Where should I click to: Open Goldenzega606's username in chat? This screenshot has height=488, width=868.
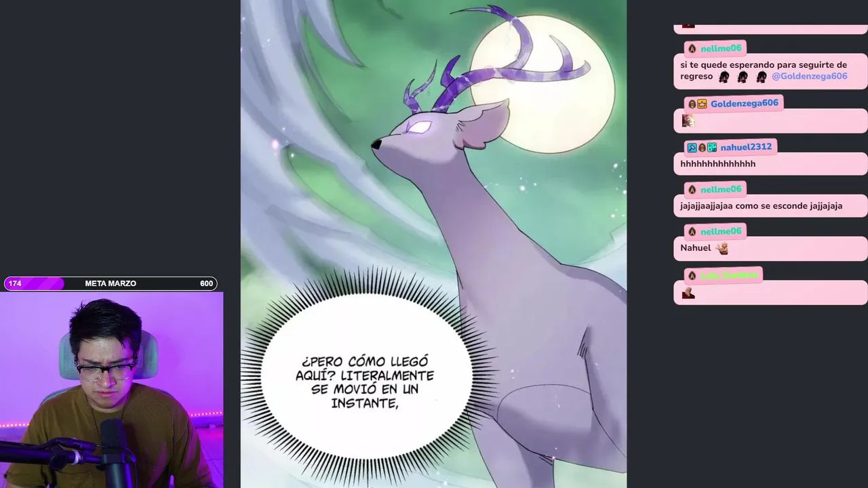(745, 104)
